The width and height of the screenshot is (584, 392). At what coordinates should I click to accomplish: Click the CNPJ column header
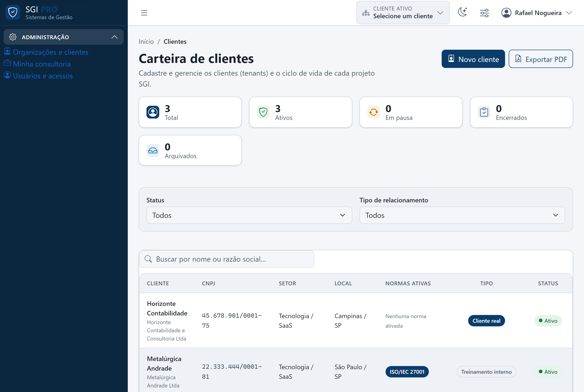pyautogui.click(x=209, y=283)
